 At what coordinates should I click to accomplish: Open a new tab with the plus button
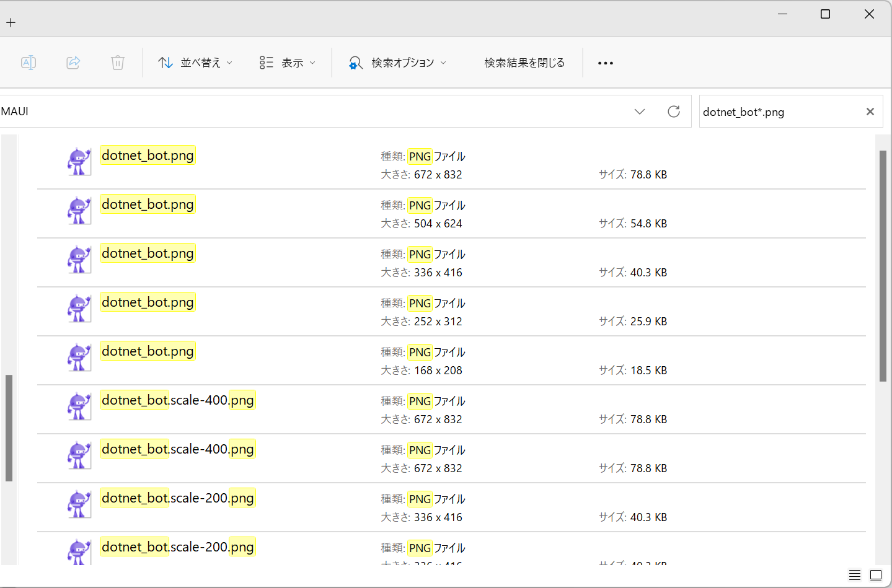[11, 23]
